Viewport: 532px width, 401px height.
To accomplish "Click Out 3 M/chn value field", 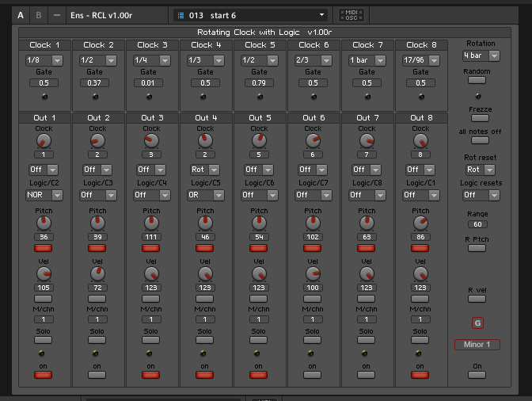I will coord(150,319).
